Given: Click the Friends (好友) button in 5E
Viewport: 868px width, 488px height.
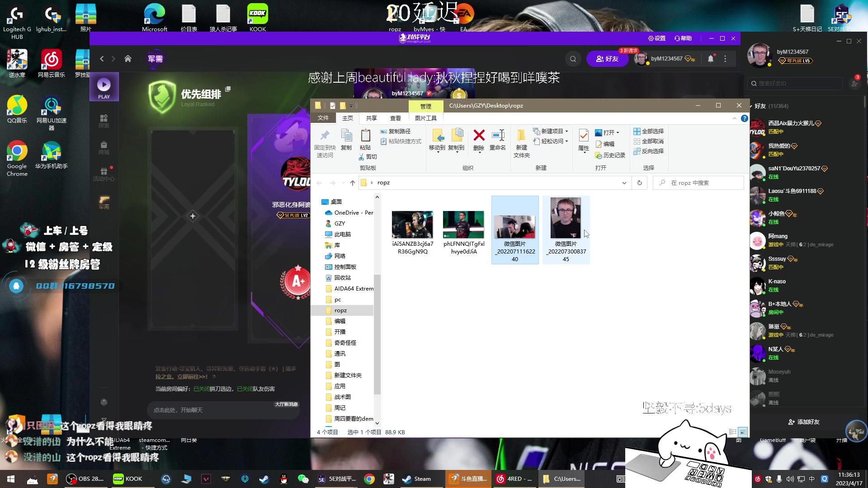Looking at the screenshot, I should tap(607, 59).
